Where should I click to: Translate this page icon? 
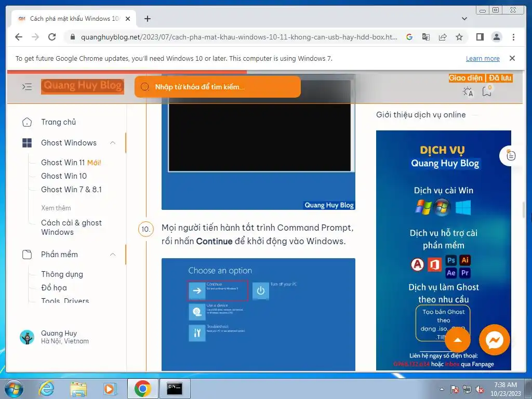[426, 37]
